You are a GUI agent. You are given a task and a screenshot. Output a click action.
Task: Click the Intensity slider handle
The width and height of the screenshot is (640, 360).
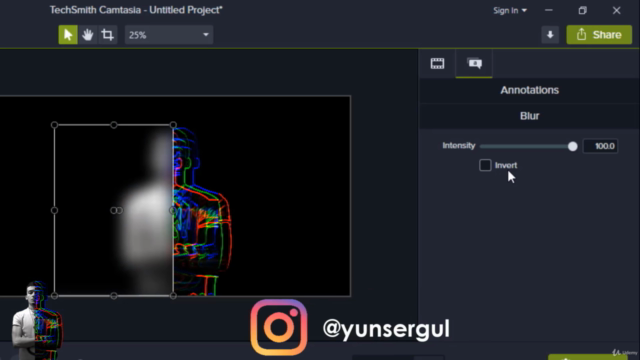coord(573,146)
